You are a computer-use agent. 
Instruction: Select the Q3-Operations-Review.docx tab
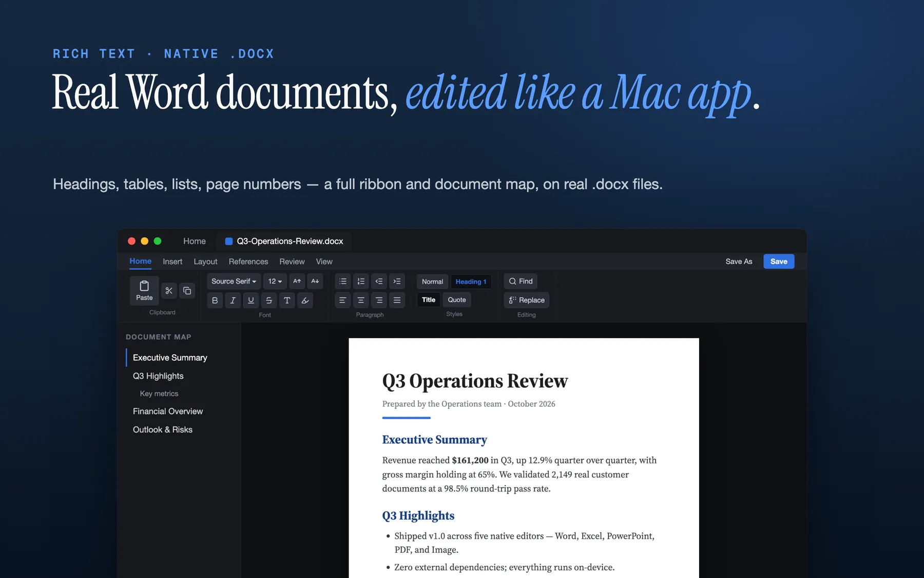[x=284, y=241]
